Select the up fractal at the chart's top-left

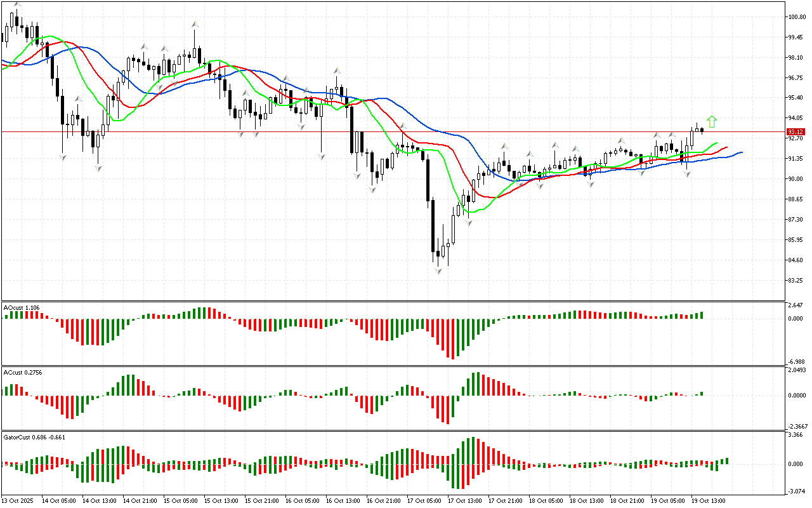16,3
